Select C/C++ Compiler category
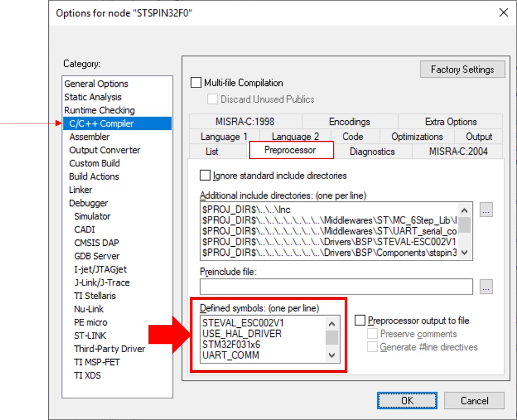 pyautogui.click(x=117, y=123)
